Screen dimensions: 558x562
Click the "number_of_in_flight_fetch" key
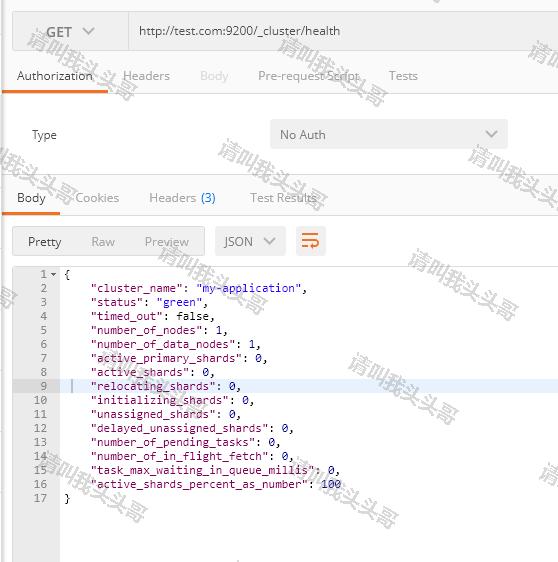click(180, 456)
